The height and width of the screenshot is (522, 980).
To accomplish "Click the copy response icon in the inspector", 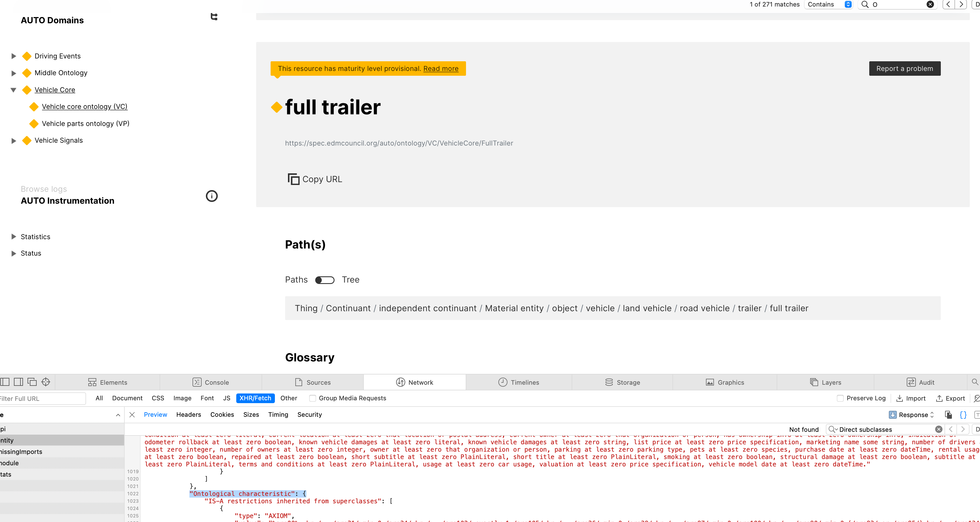I will pos(948,415).
